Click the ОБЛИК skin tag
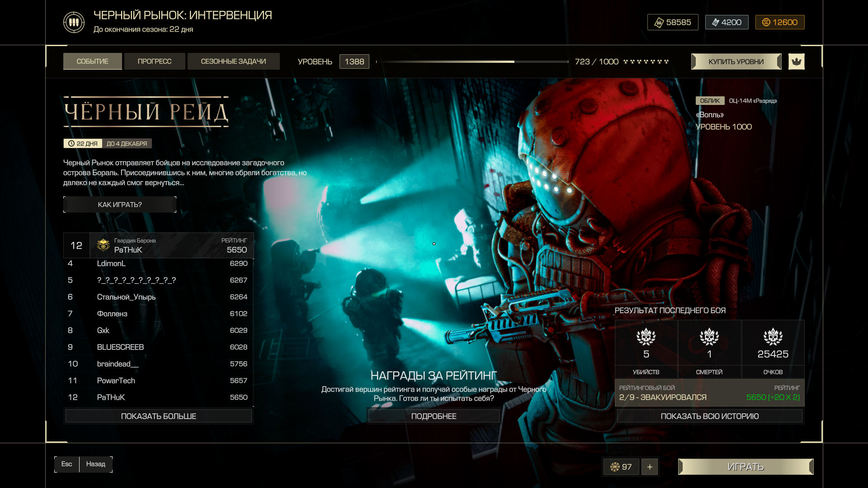 tap(710, 101)
